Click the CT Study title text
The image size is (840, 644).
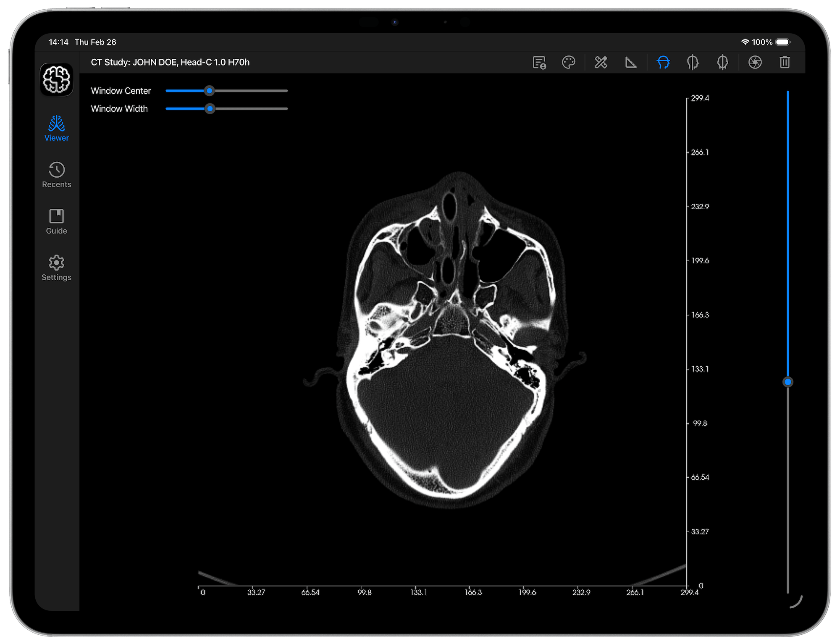click(170, 62)
